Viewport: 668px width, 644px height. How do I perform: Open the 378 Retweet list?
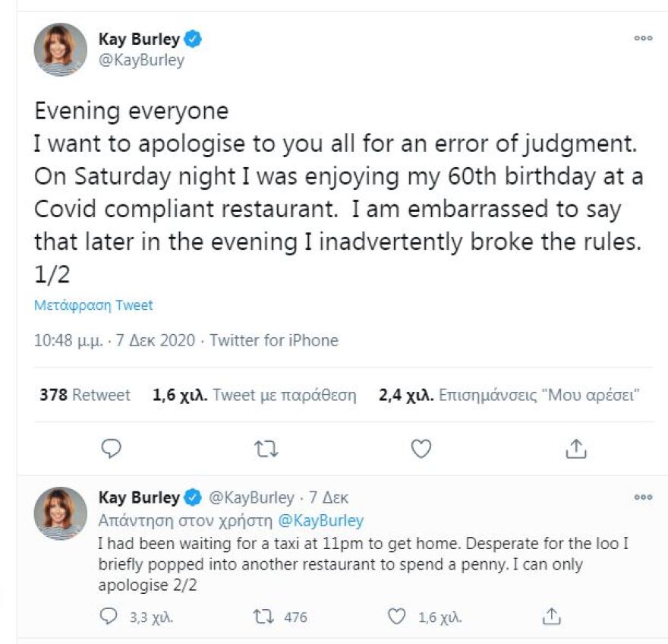pos(84,395)
